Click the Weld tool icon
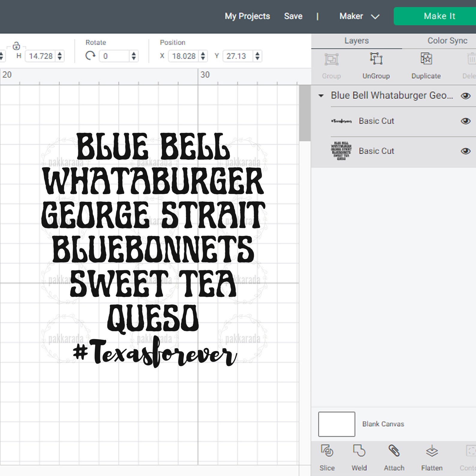 tap(359, 451)
